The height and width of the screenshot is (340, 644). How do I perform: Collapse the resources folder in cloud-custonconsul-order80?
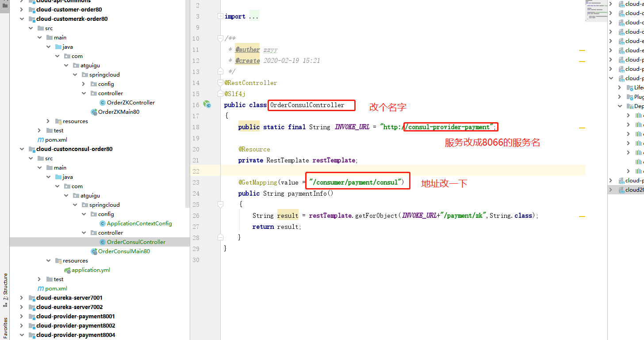tap(48, 261)
